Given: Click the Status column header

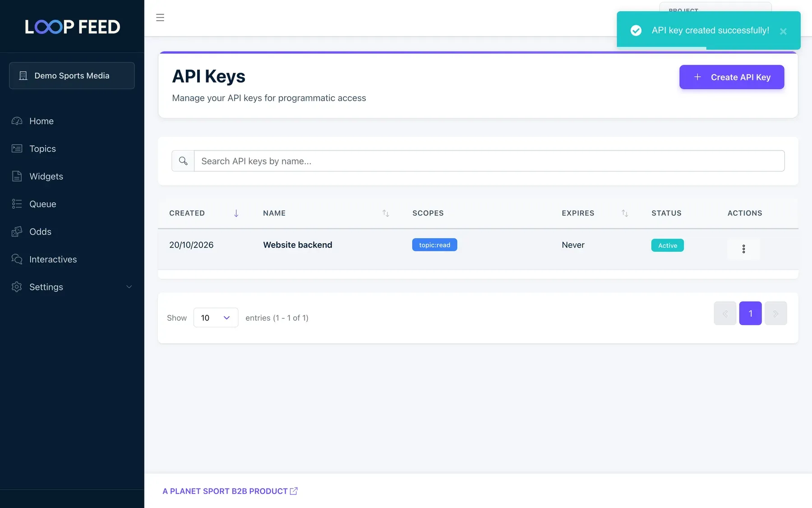Looking at the screenshot, I should (666, 213).
